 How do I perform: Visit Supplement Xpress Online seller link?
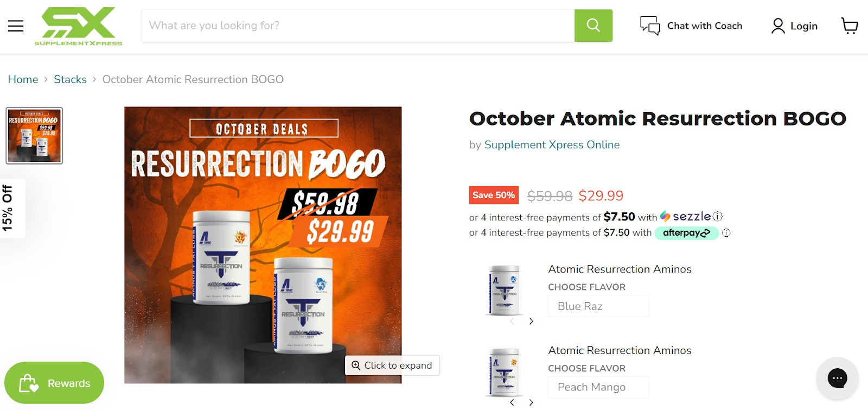pos(551,144)
